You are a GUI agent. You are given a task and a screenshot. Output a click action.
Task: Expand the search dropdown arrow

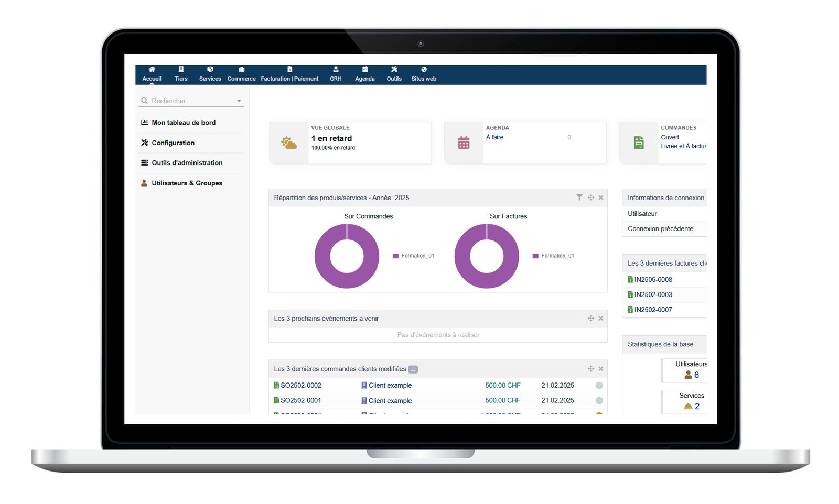pos(239,101)
